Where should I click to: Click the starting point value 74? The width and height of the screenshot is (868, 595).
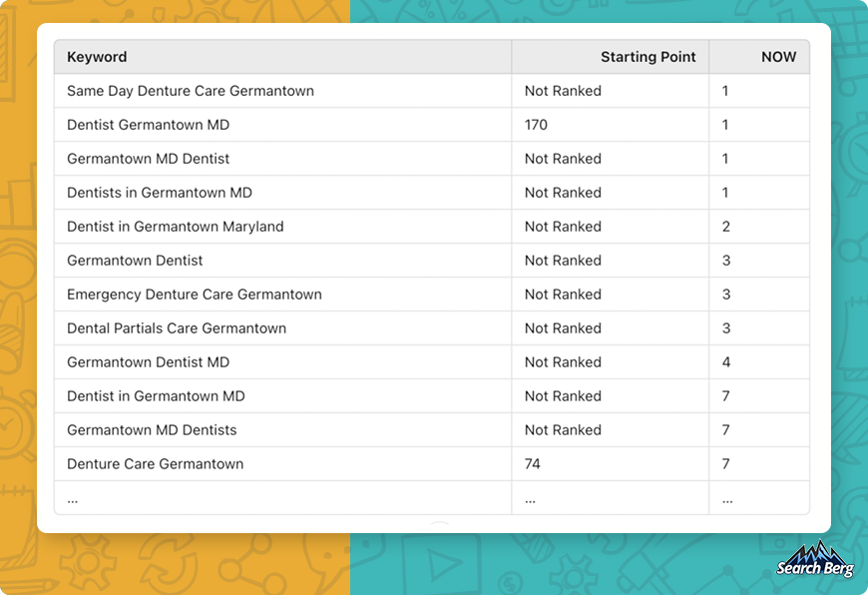[x=532, y=463]
